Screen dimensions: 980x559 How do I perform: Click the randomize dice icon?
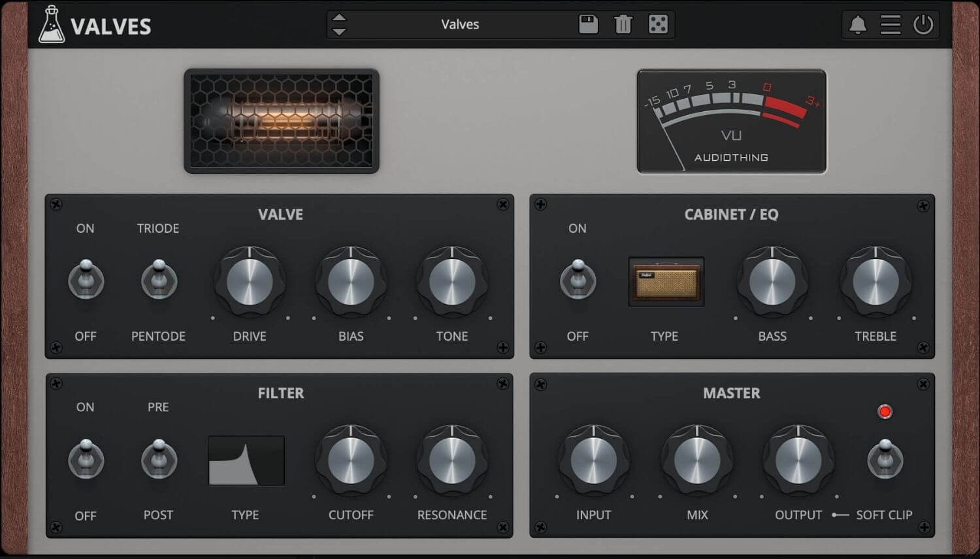[658, 25]
